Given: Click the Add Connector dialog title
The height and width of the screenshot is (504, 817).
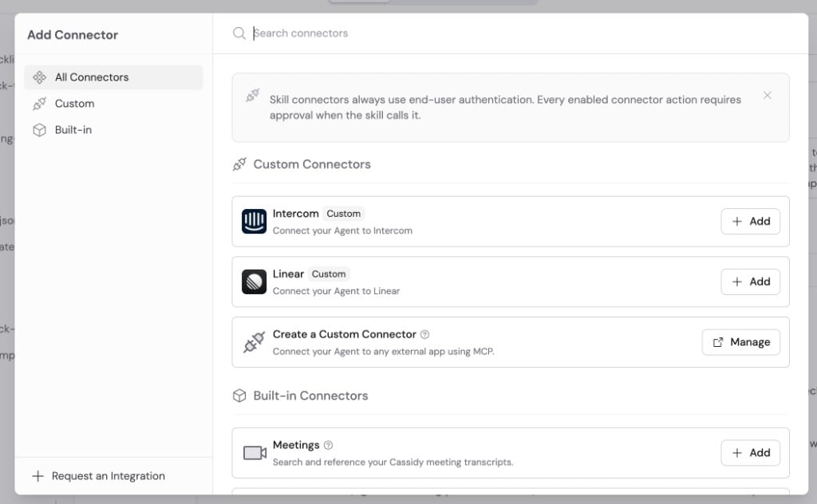Looking at the screenshot, I should 73,35.
